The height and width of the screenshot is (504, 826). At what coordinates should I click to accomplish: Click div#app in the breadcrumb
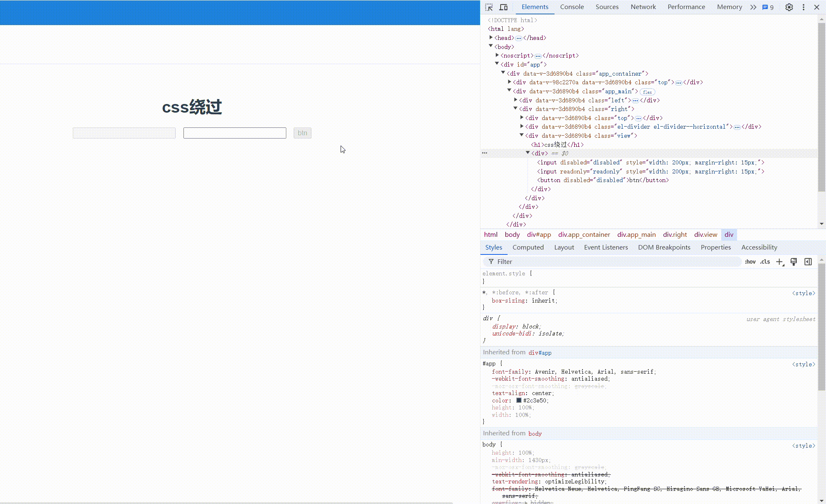(x=539, y=235)
